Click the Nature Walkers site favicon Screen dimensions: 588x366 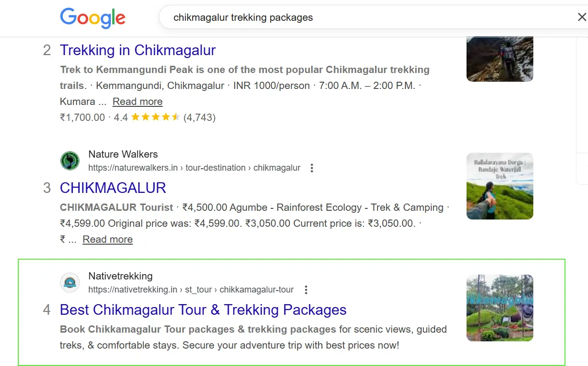[x=70, y=161]
